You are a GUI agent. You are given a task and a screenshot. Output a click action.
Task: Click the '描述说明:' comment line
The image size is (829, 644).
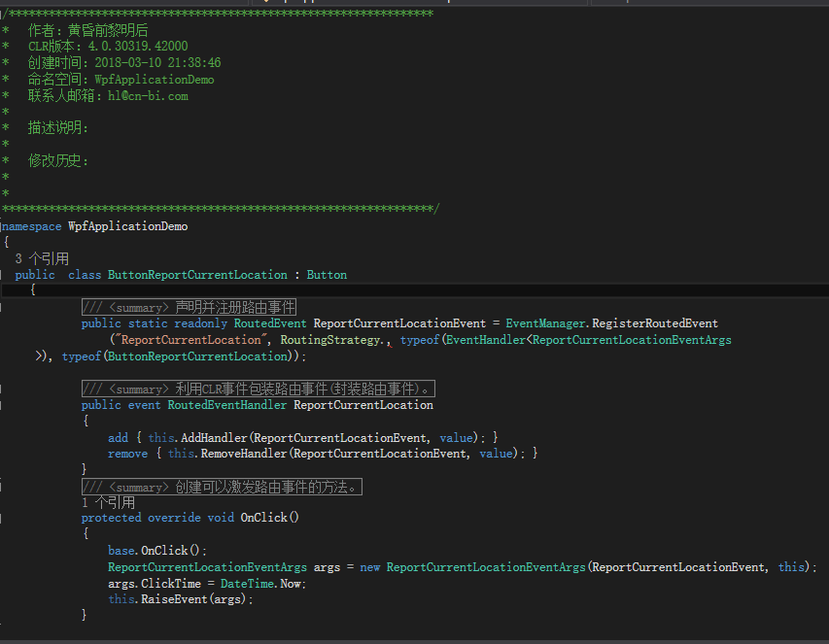click(x=58, y=127)
